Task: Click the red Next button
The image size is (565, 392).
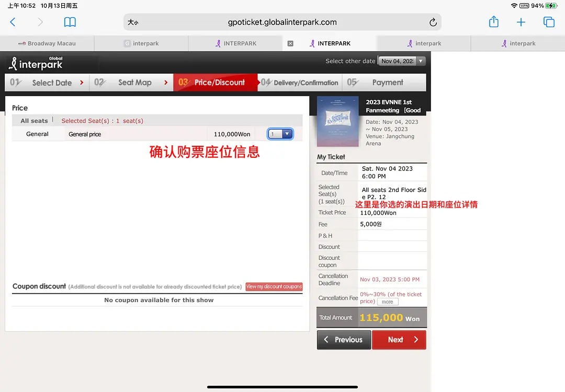Action: 399,340
